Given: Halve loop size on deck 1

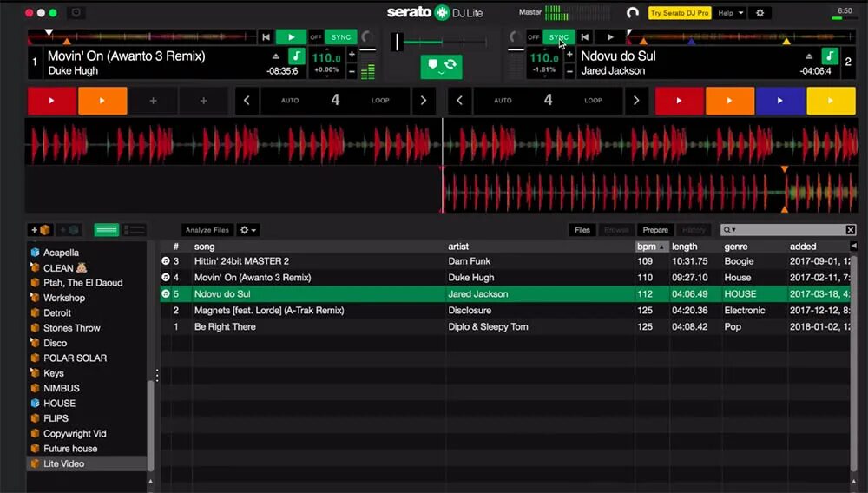Looking at the screenshot, I should [x=247, y=101].
